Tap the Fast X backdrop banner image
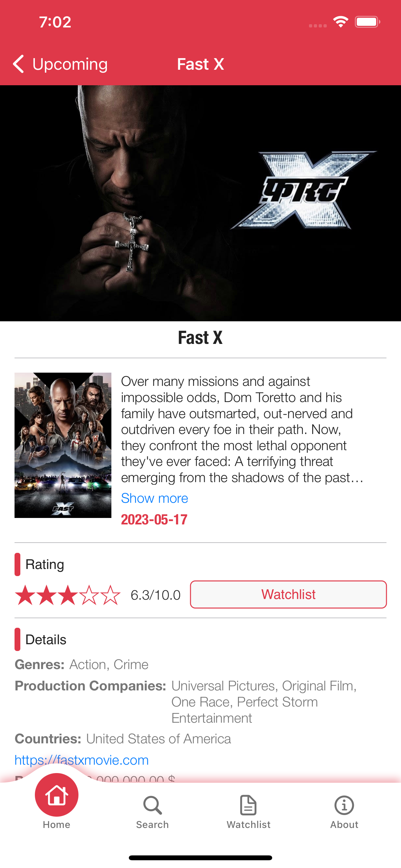The image size is (401, 868). (x=200, y=203)
